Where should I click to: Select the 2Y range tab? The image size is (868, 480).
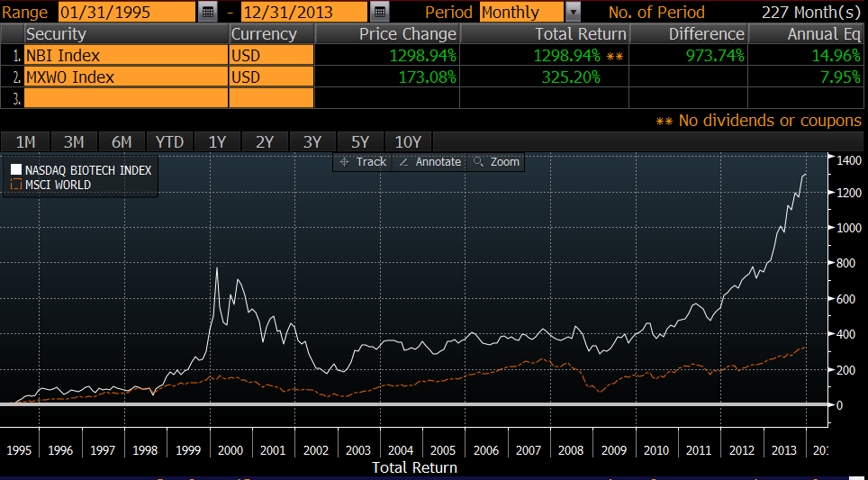coord(265,142)
